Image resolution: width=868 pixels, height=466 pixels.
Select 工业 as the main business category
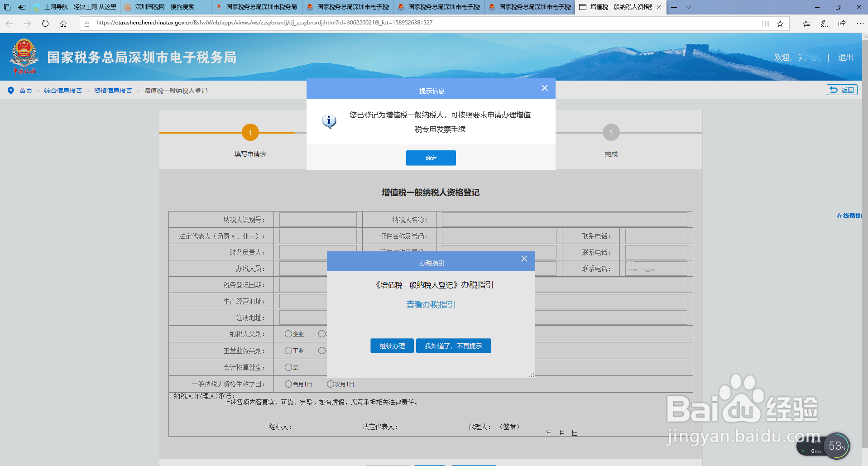(x=288, y=351)
